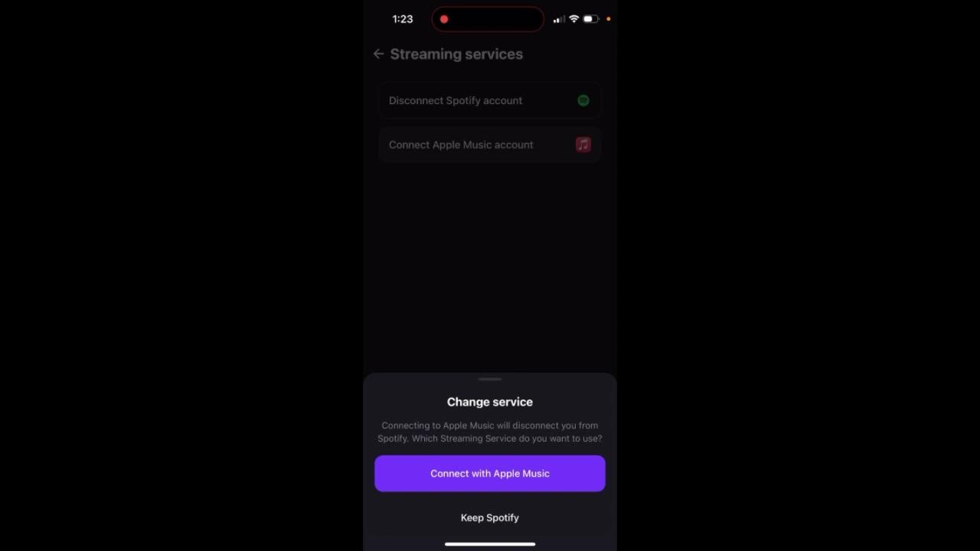The width and height of the screenshot is (980, 551).
Task: Tap the sheet grabber handle
Action: pyautogui.click(x=490, y=379)
